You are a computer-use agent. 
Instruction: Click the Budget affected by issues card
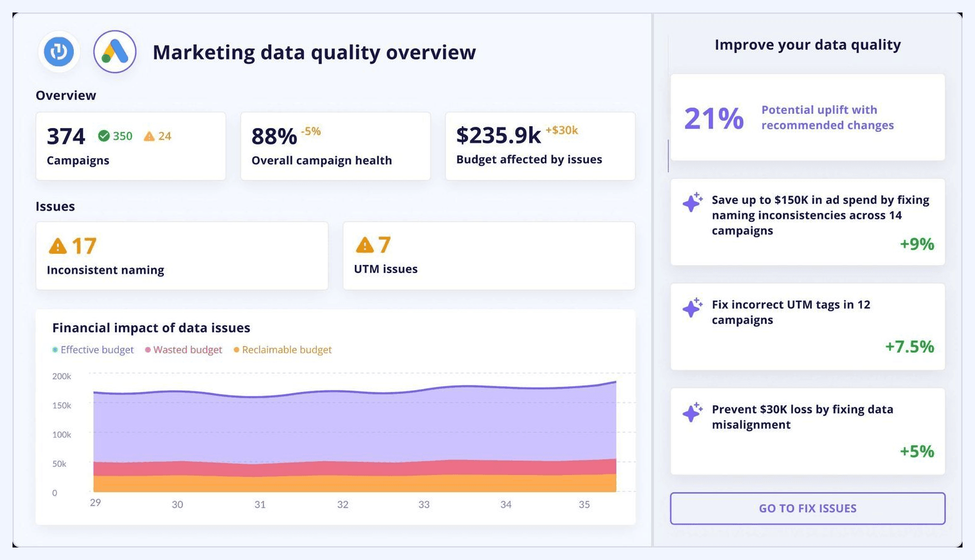point(539,146)
